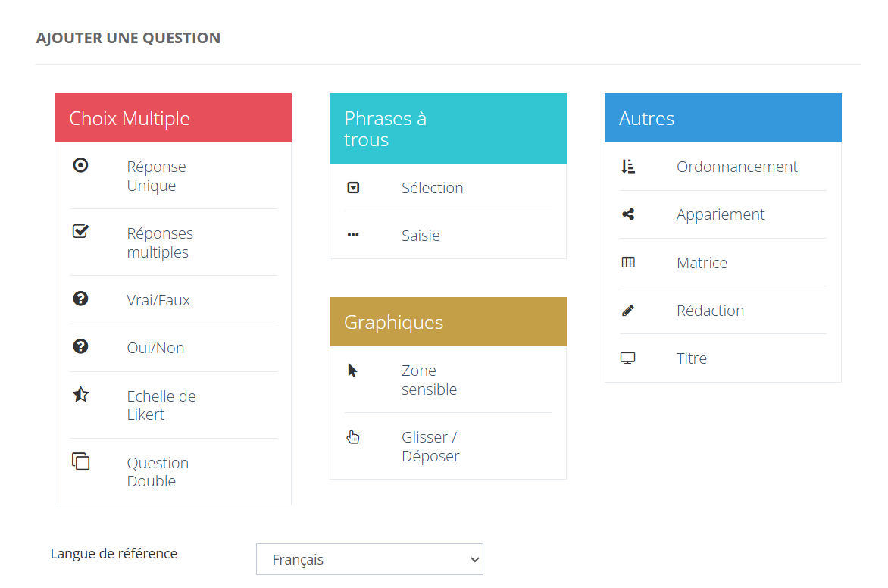Click the Ordonnancement sort icon
Viewport: 888px width, 588px height.
click(628, 167)
